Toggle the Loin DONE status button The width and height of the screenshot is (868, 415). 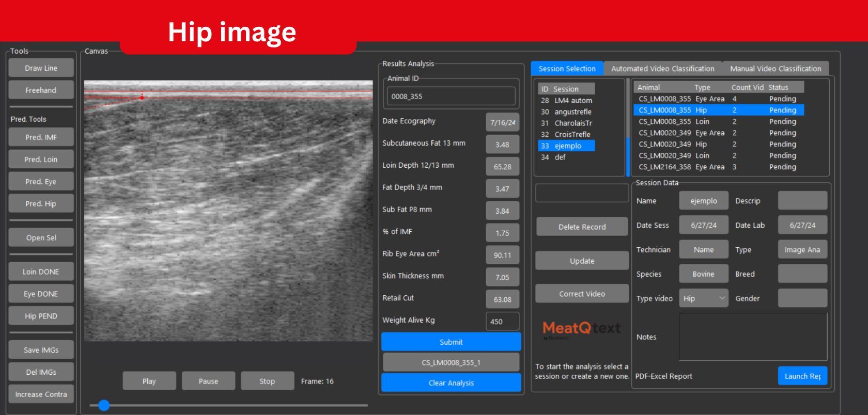point(41,272)
